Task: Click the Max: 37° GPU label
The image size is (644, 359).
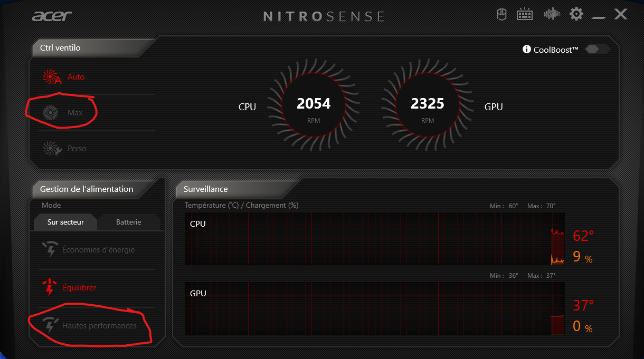Action: pyautogui.click(x=542, y=276)
